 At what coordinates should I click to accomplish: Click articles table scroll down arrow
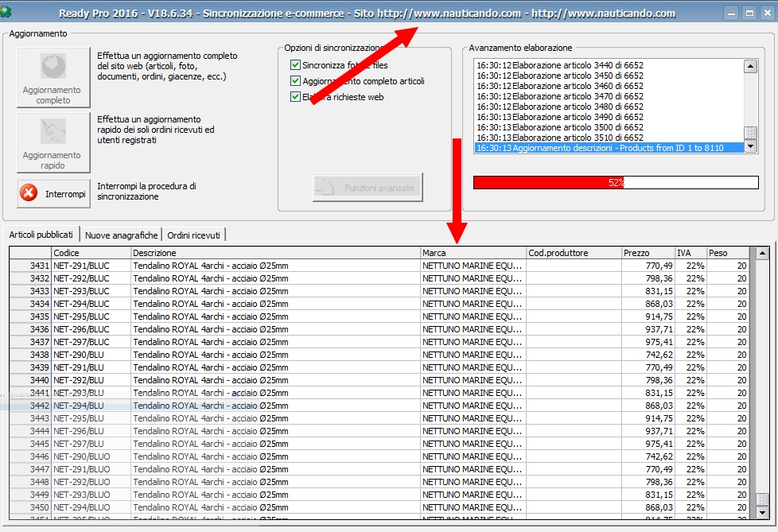[x=762, y=513]
